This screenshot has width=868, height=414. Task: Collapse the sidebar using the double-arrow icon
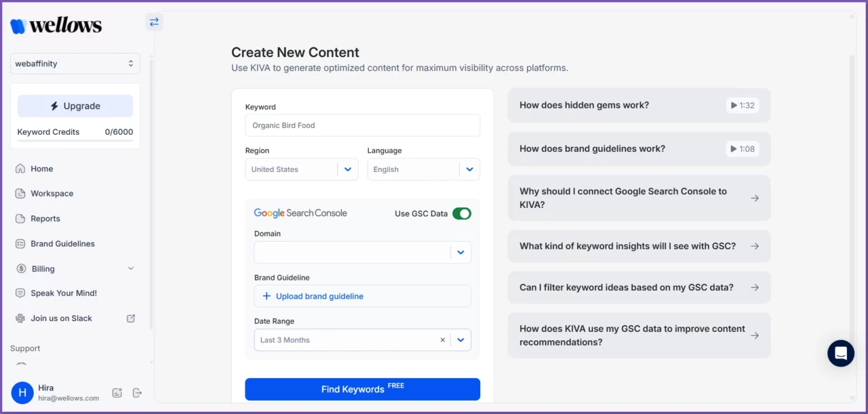[x=154, y=22]
